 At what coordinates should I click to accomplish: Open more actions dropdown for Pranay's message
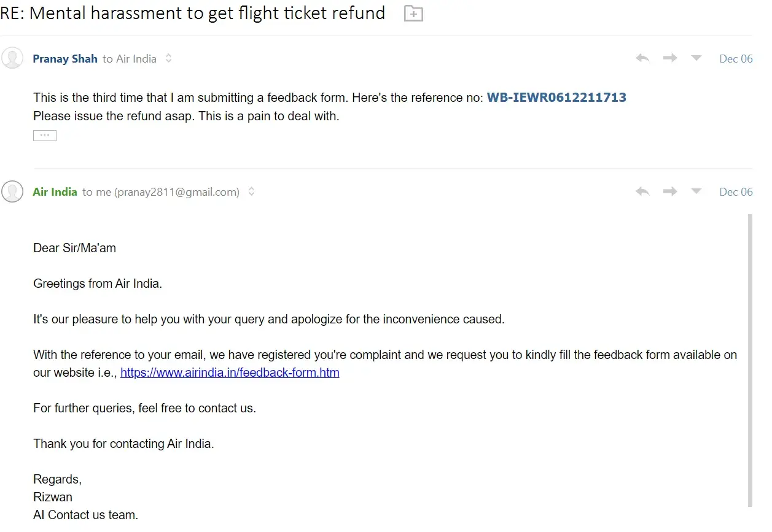point(696,58)
